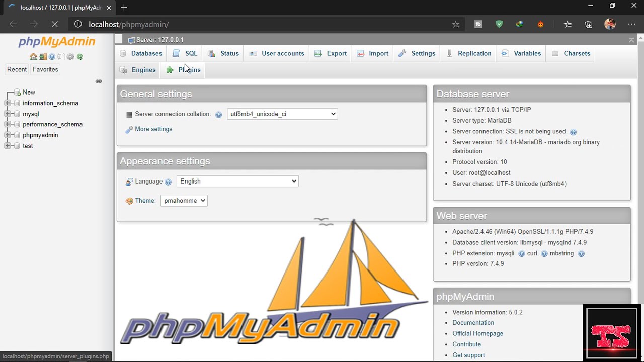Stop loading the page
The height and width of the screenshot is (362, 644).
tap(54, 24)
